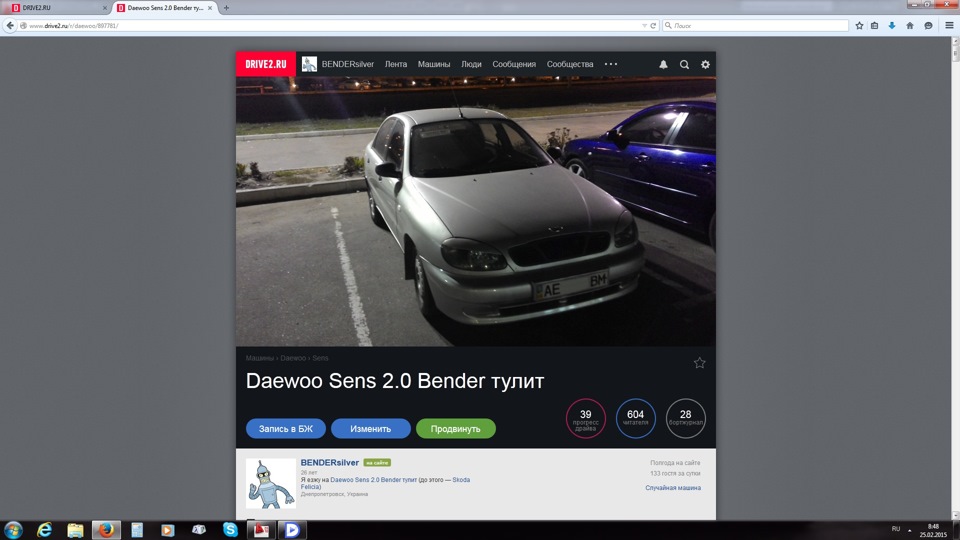Click the RU language indicator
Image resolution: width=960 pixels, height=540 pixels.
tap(896, 529)
